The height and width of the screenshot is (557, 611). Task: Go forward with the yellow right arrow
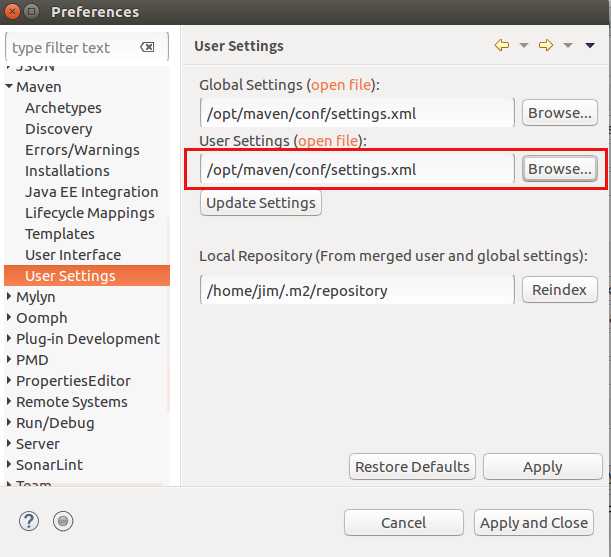546,45
